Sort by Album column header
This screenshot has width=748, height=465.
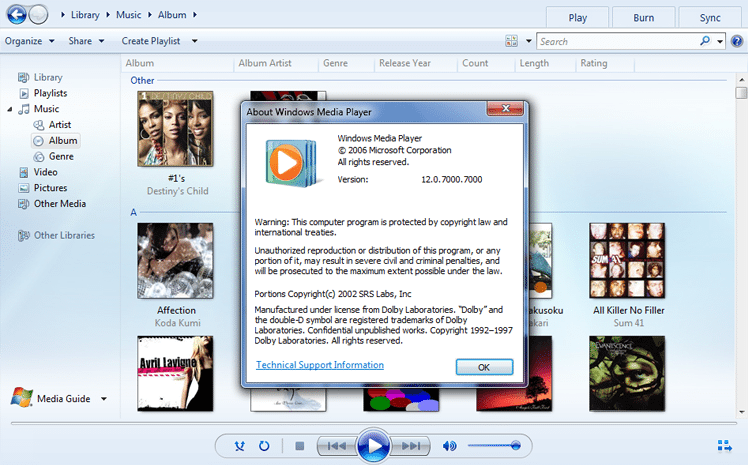[177, 63]
